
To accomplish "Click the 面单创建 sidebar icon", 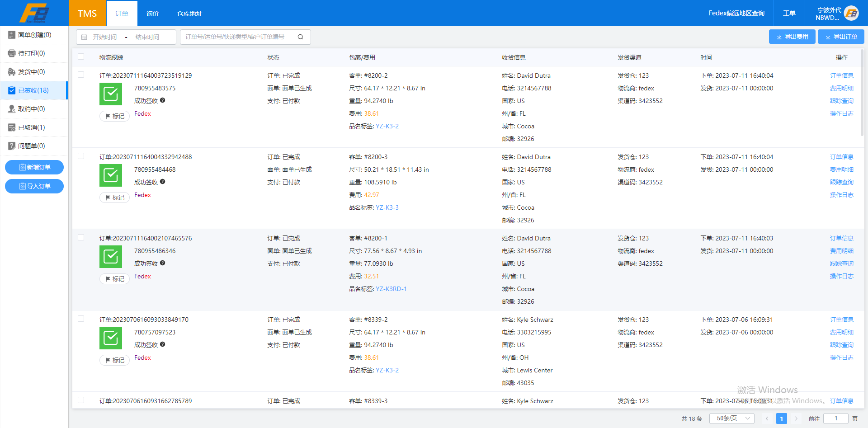I will coord(12,35).
